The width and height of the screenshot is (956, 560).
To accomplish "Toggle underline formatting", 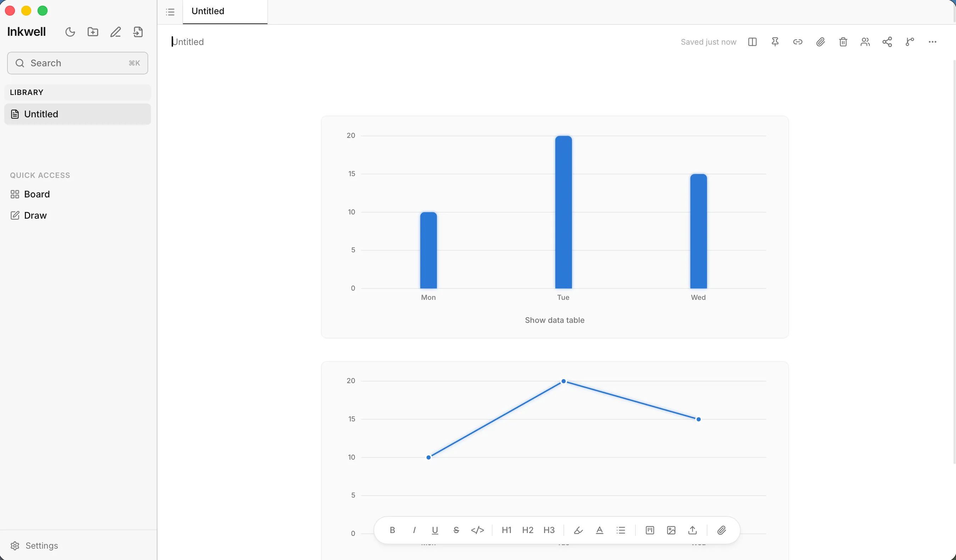I will pos(435,530).
